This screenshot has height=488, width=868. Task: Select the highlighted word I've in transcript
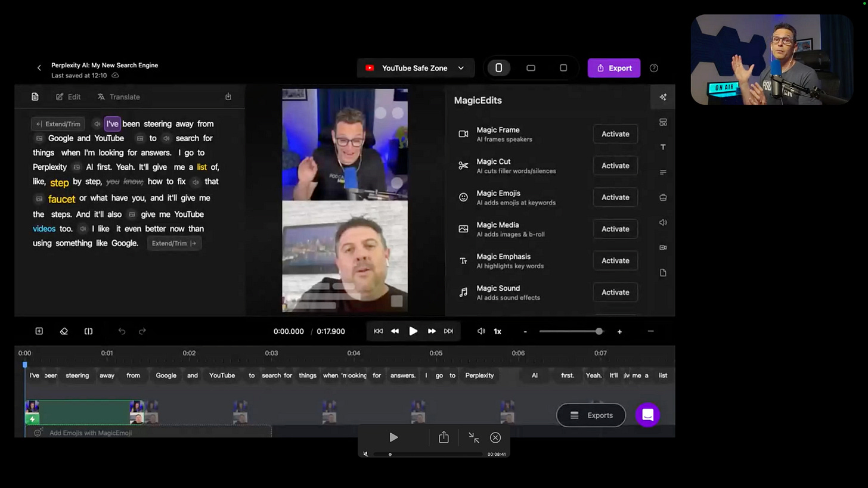pos(112,124)
